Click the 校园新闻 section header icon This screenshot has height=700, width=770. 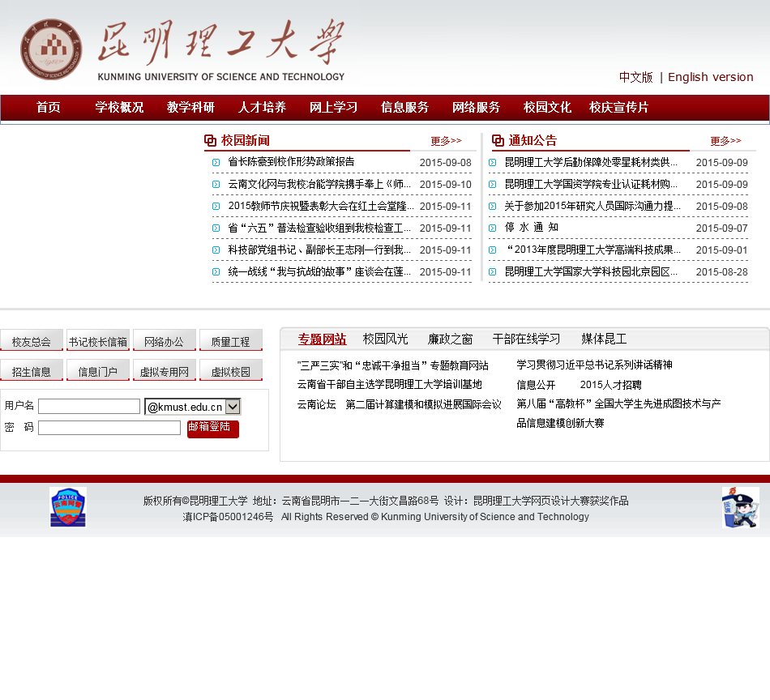coord(210,141)
